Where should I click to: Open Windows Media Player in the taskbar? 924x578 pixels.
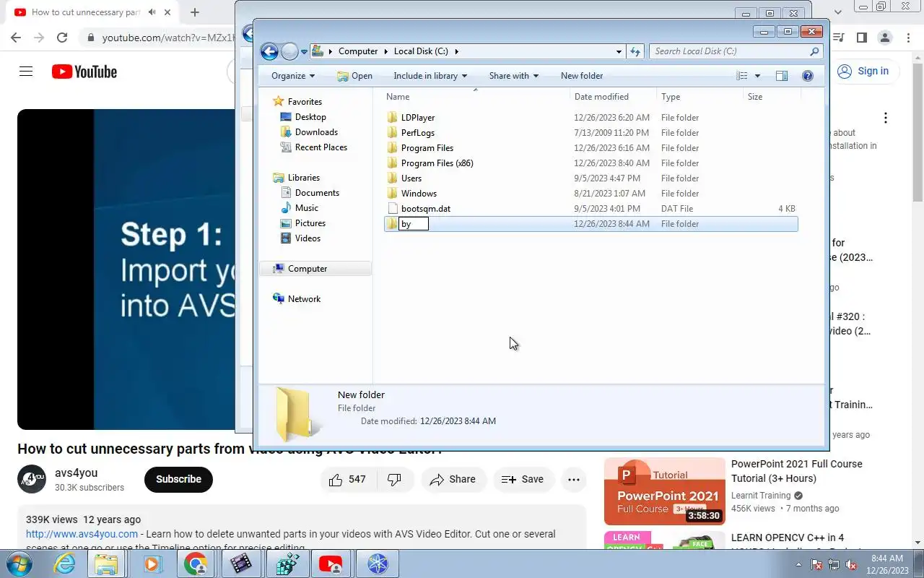click(x=152, y=564)
